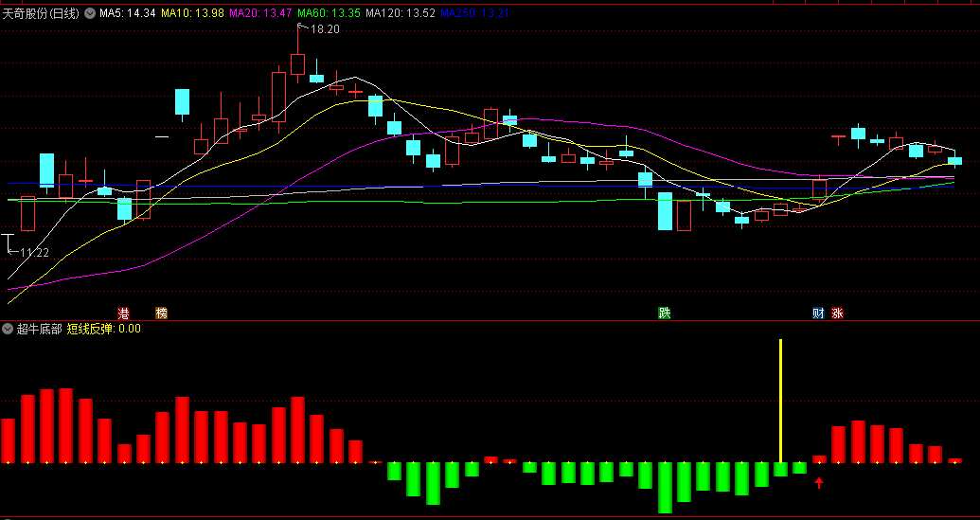Click the tall yellow signal spike bar
Viewport: 980px width, 520px height.
(780, 402)
